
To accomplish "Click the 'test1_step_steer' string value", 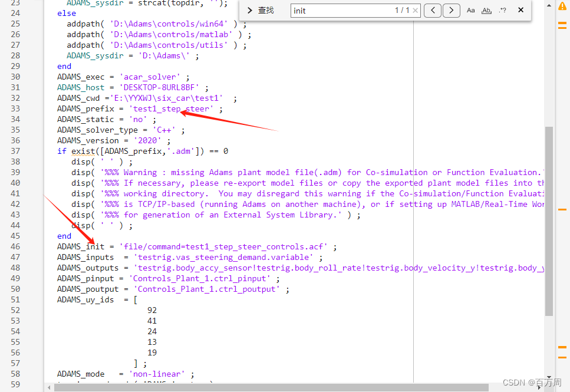I will 171,108.
